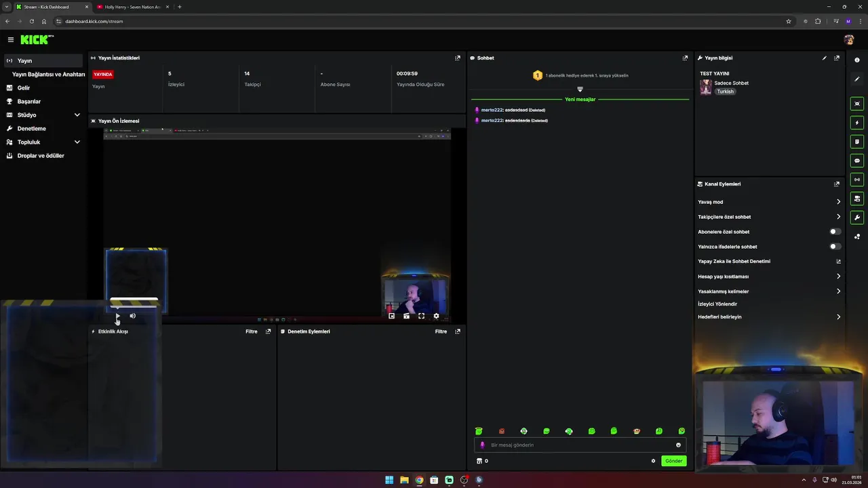This screenshot has height=488, width=868.
Task: Pop out the Kanal Eylemleri panel
Action: [x=837, y=184]
